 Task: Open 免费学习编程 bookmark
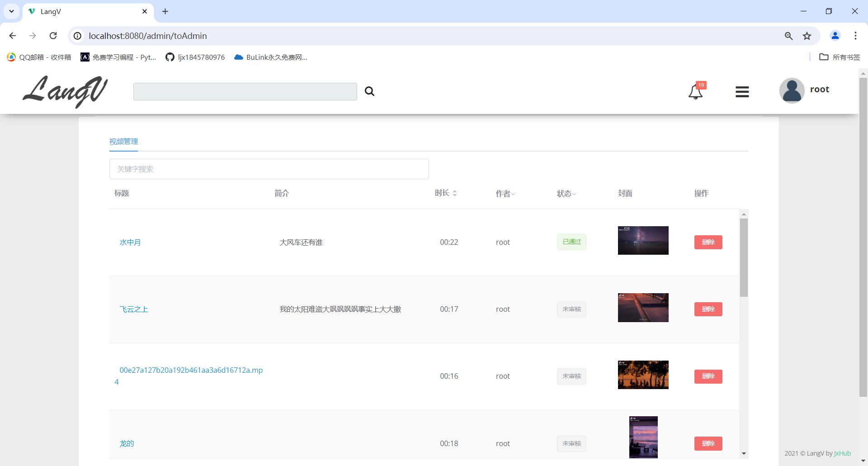click(x=118, y=57)
